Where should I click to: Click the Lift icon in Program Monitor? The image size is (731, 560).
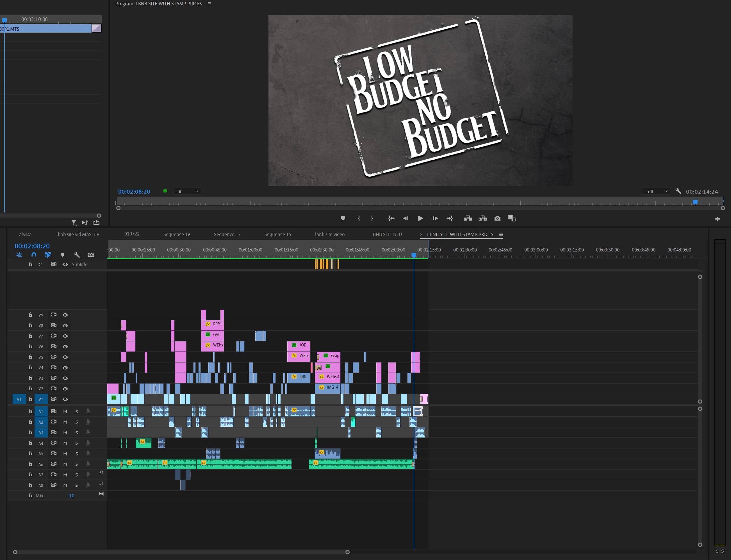pos(468,218)
